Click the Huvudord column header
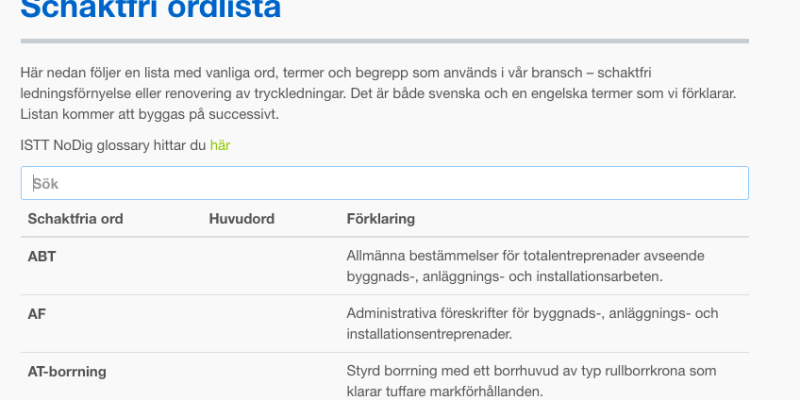 (x=242, y=219)
